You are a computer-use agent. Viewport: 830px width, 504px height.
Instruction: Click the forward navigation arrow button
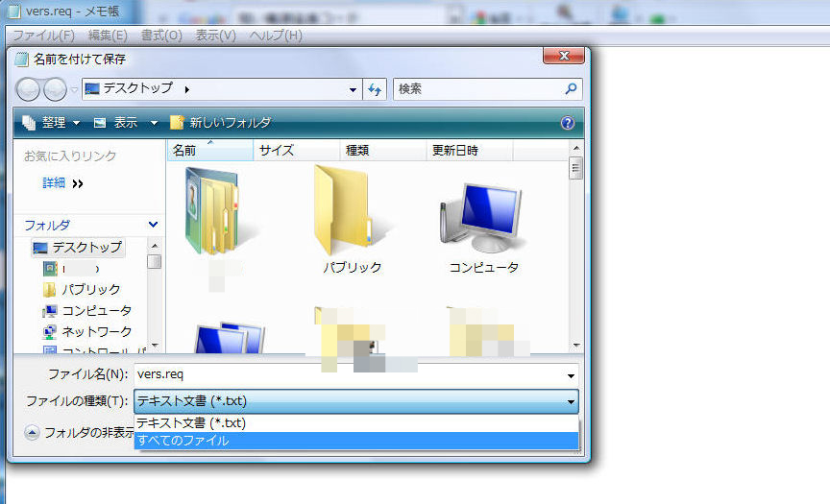[55, 89]
